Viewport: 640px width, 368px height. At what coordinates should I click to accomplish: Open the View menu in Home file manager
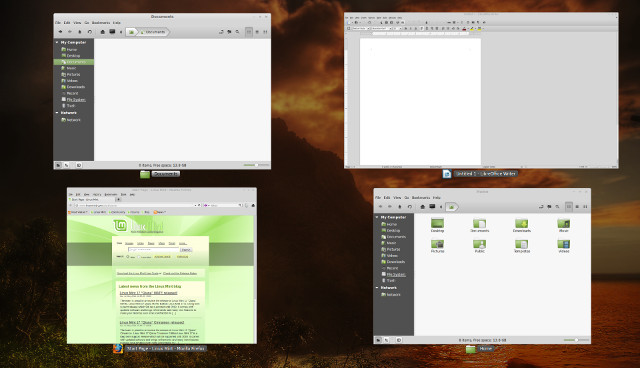pos(397,197)
